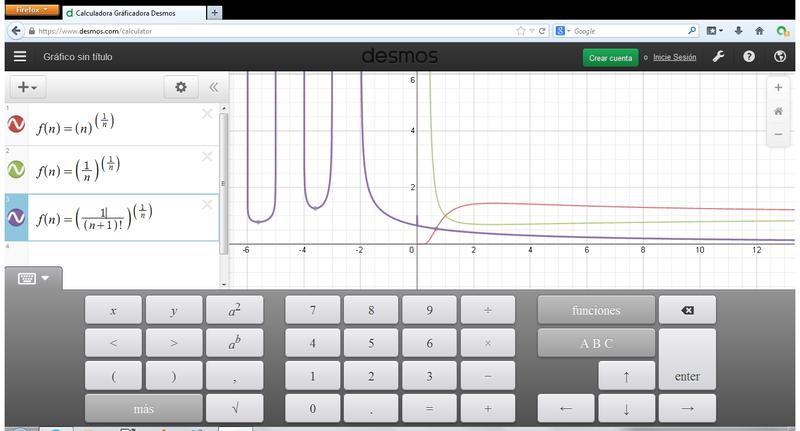This screenshot has width=800, height=431.
Task: Click the help question mark icon
Action: [749, 57]
